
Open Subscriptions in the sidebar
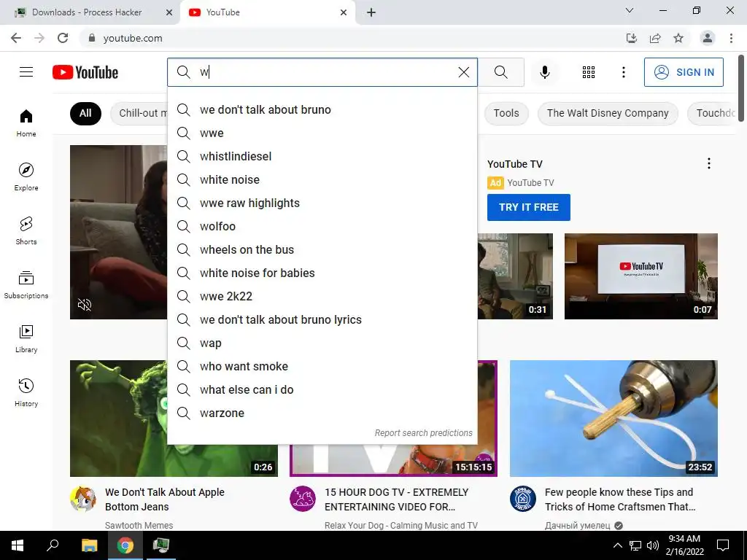(26, 284)
